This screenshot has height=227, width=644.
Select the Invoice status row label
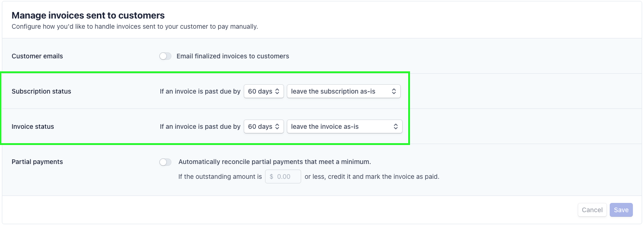pyautogui.click(x=33, y=126)
